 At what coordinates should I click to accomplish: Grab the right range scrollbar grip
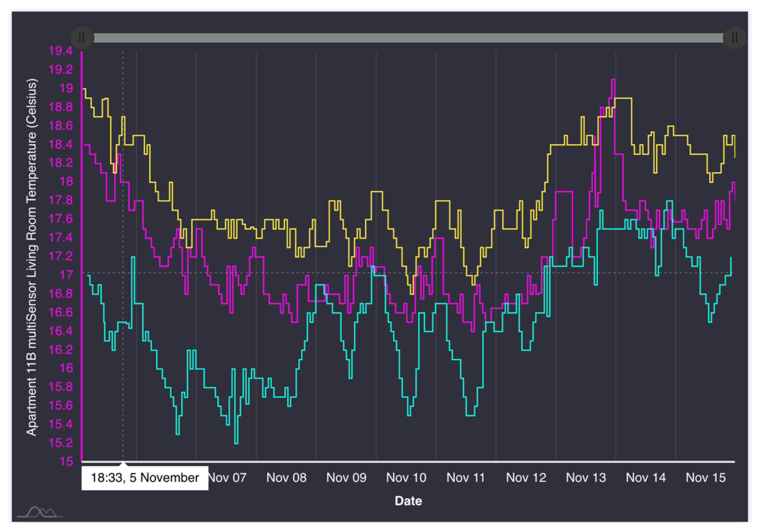point(734,38)
